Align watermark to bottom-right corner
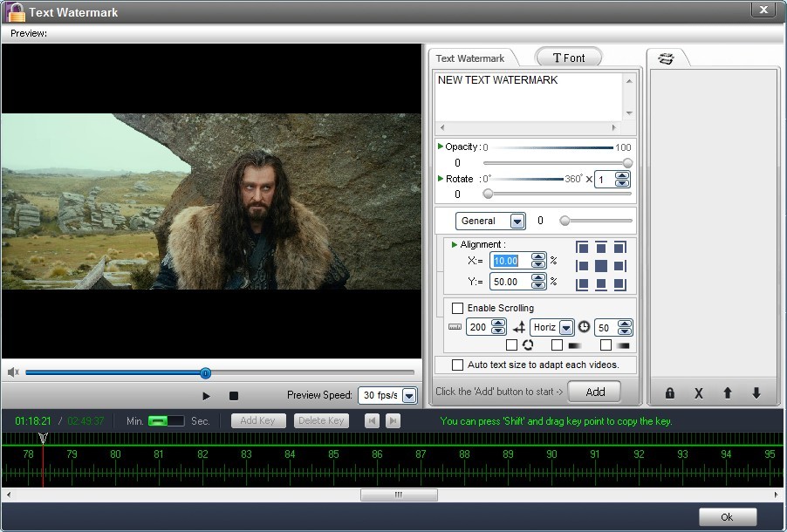This screenshot has width=787, height=532. point(619,284)
